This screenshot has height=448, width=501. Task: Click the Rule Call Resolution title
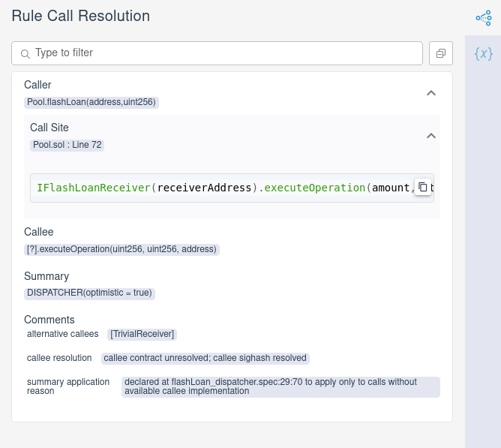[x=80, y=16]
